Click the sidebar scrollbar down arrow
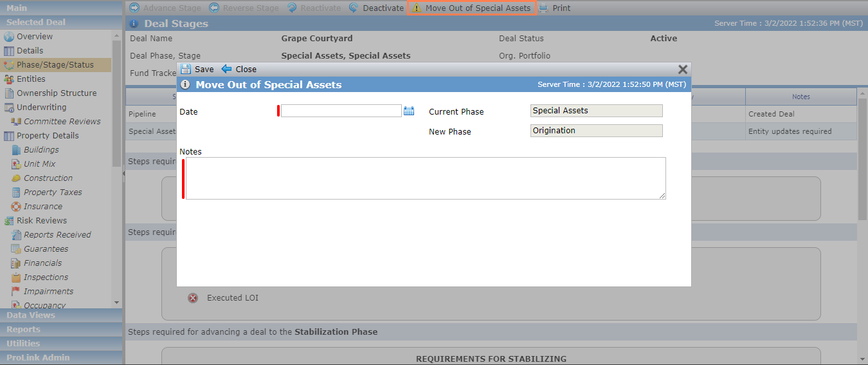 (116, 302)
